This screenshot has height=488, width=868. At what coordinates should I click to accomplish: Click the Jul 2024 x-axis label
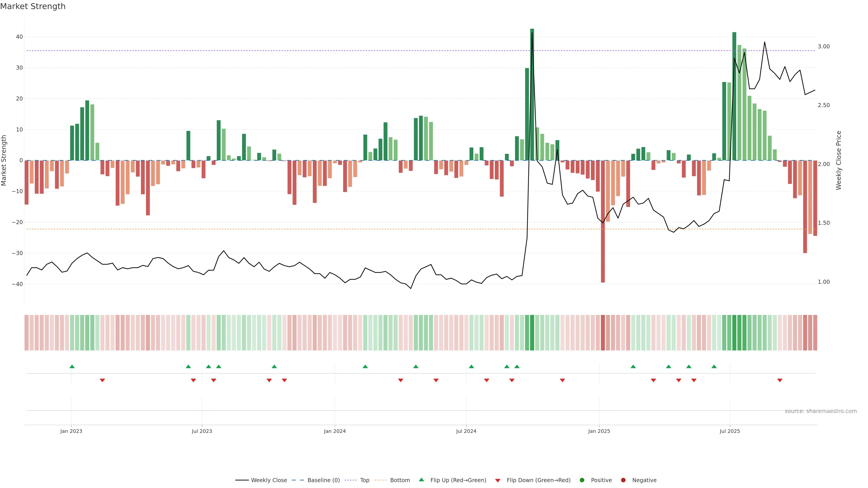(466, 431)
